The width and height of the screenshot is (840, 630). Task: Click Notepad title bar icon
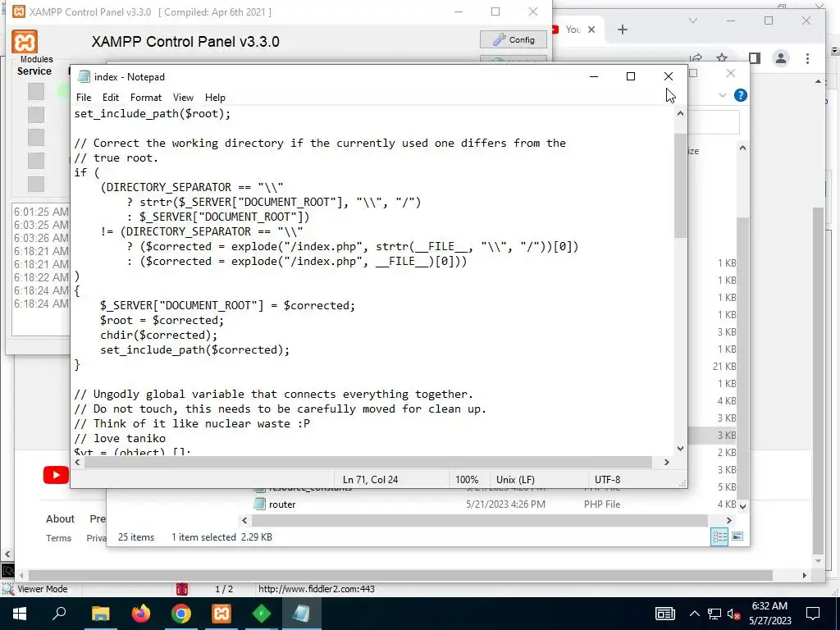84,76
